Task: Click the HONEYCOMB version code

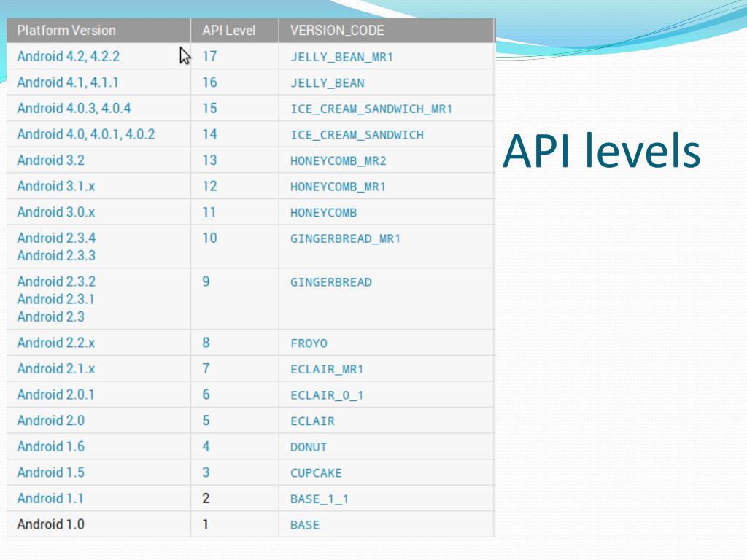Action: pyautogui.click(x=323, y=213)
